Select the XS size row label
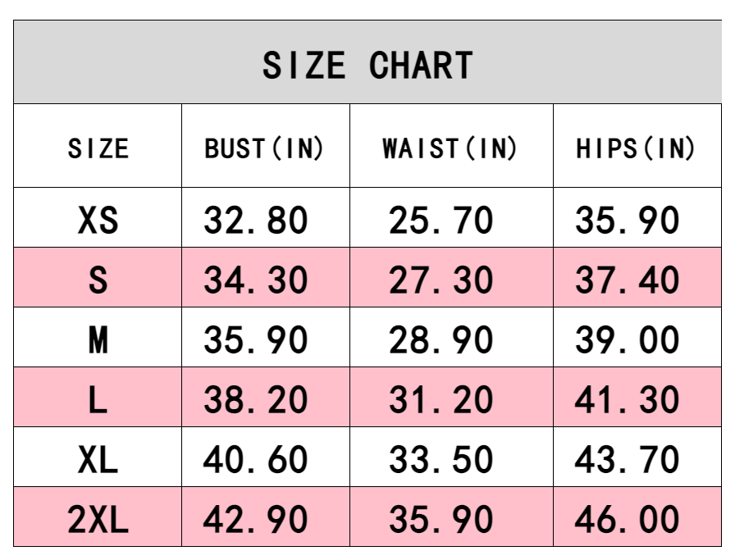The width and height of the screenshot is (735, 560). 98,220
